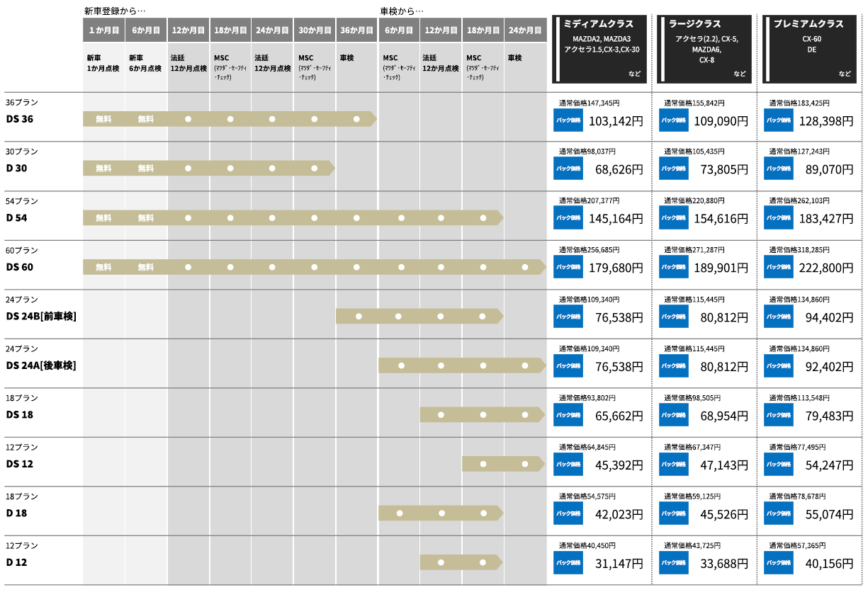Select the ミディアムクラス header card
Image resolution: width=868 pixels, height=602 pixels.
click(599, 49)
